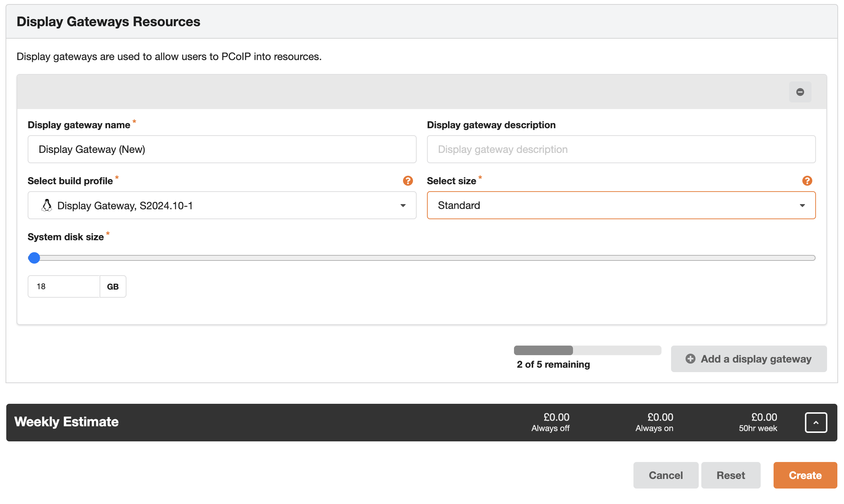Open the Select size dropdown
This screenshot has height=504, width=844.
[x=621, y=206]
